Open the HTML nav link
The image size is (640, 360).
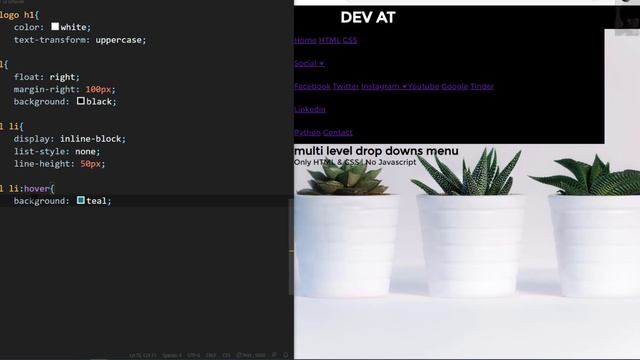click(x=329, y=40)
